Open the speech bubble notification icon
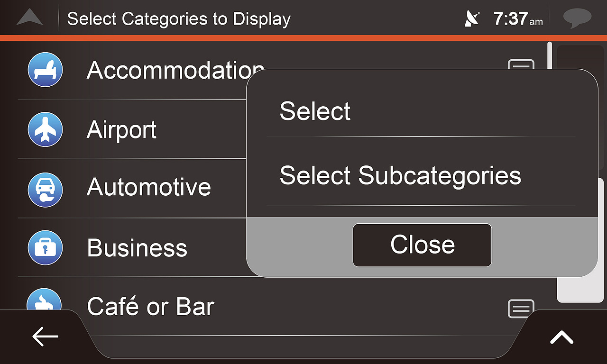Screen dimensions: 607x364 [x=577, y=18]
